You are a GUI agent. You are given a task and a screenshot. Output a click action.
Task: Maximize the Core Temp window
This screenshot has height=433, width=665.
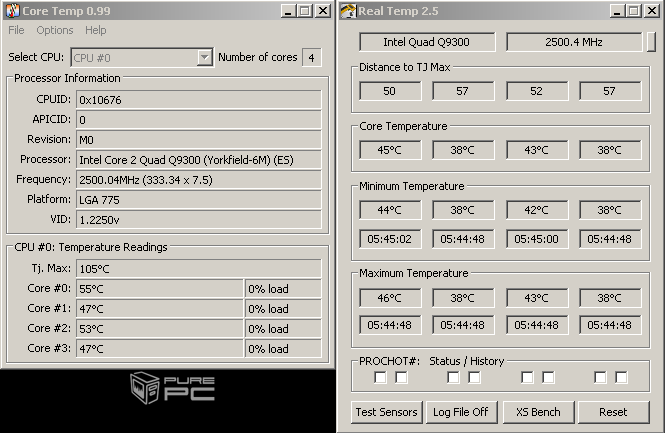pos(305,11)
